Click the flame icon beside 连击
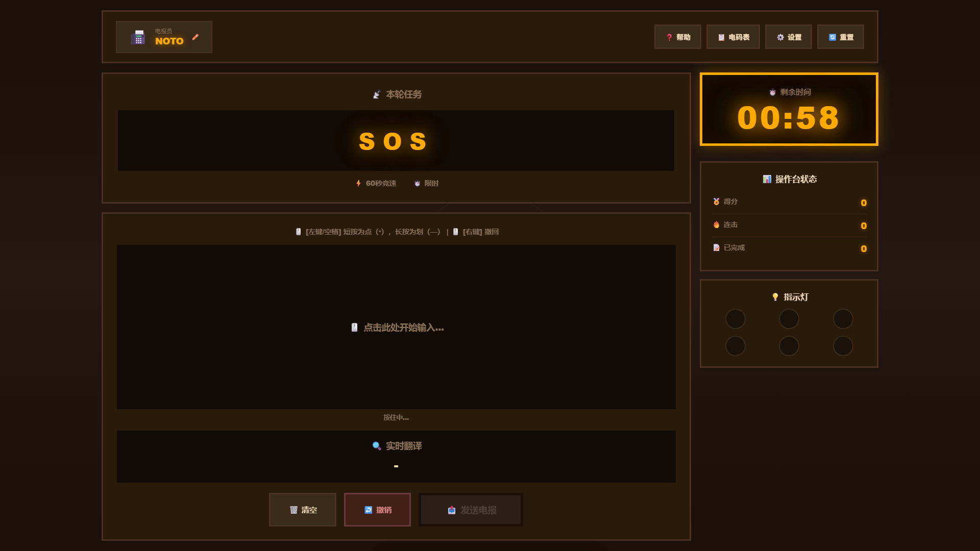The width and height of the screenshot is (980, 551). click(x=716, y=224)
